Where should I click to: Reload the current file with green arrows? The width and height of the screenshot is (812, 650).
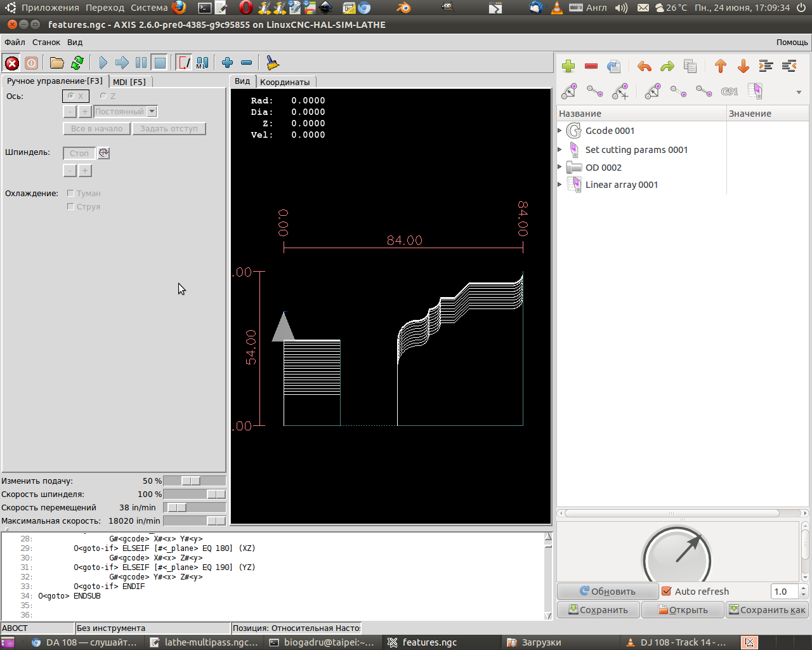[x=77, y=63]
